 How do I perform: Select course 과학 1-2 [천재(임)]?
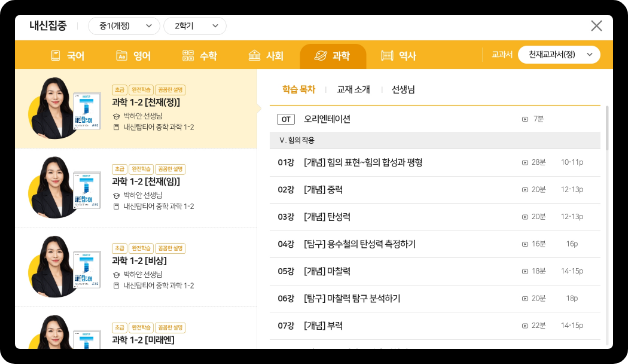[136, 188]
